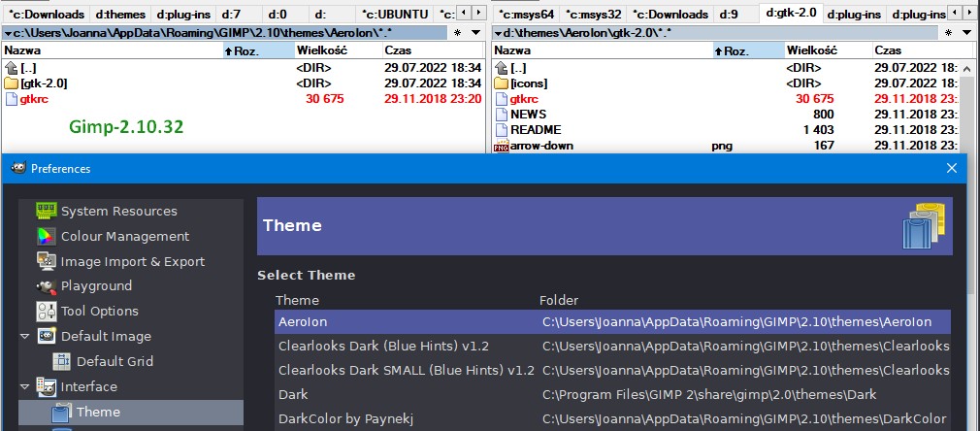The image size is (980, 431).
Task: Open Image Import & Export preferences page
Action: point(133,261)
